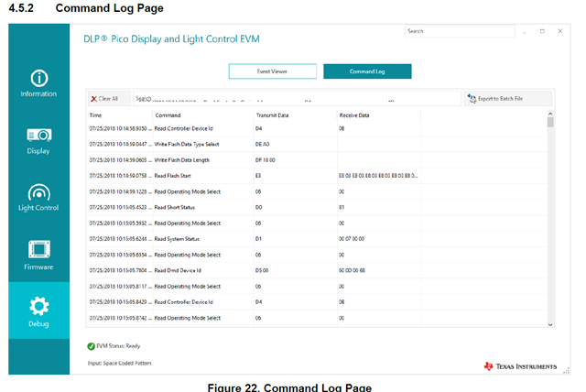This screenshot has height=392, width=586.
Task: Select the Read System Status row
Action: pyautogui.click(x=318, y=239)
